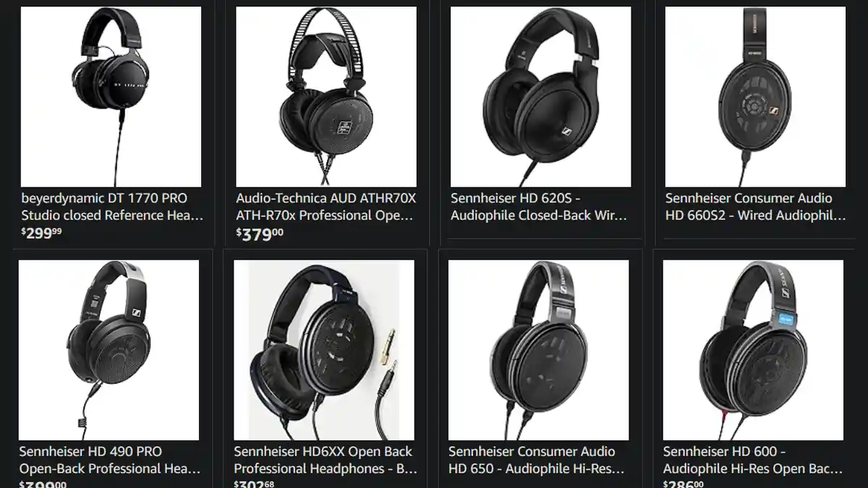Open the Sennheiser HD 490 PRO image
The width and height of the screenshot is (868, 488).
[109, 351]
